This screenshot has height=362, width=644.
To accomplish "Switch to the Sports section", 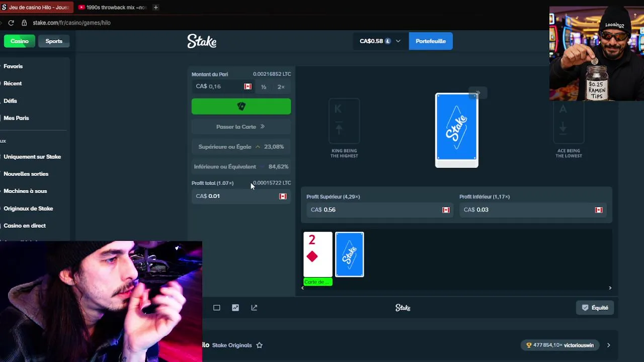I will 54,41.
